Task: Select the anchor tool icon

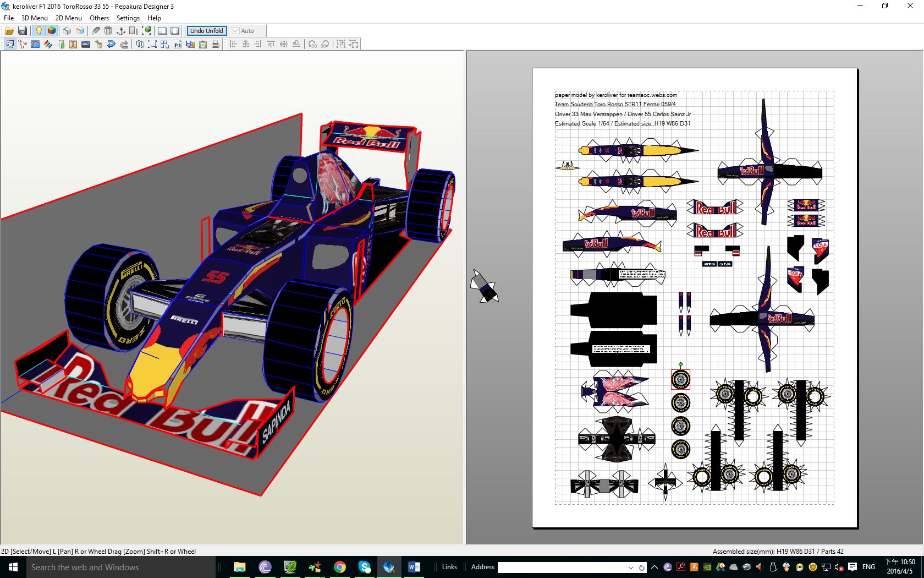Action: pos(121,31)
